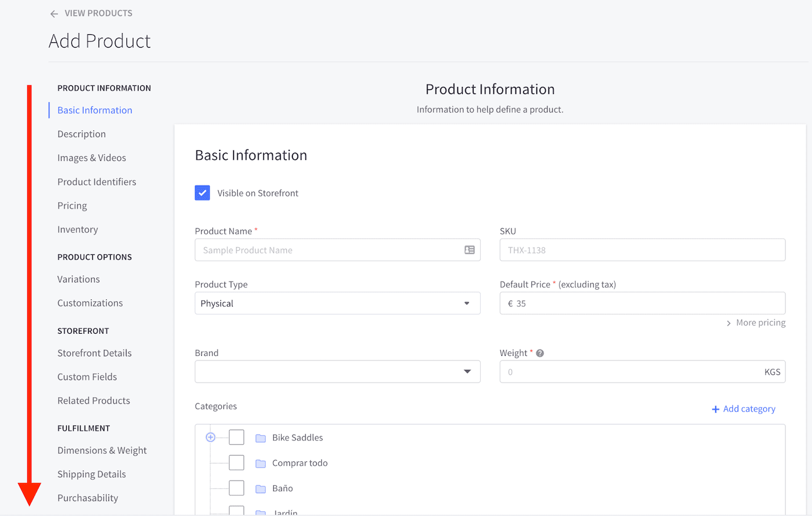Click the back arrow beside View Products
The image size is (812, 516).
[54, 13]
